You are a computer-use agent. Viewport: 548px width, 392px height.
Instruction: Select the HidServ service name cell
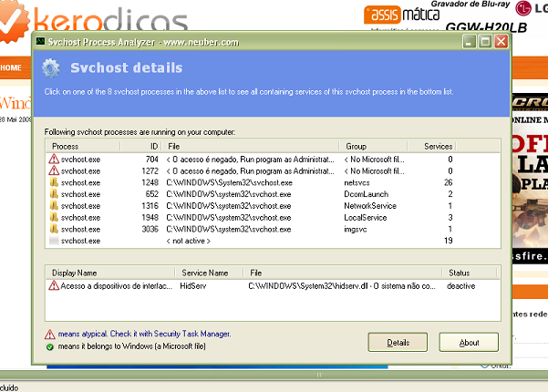coord(193,285)
